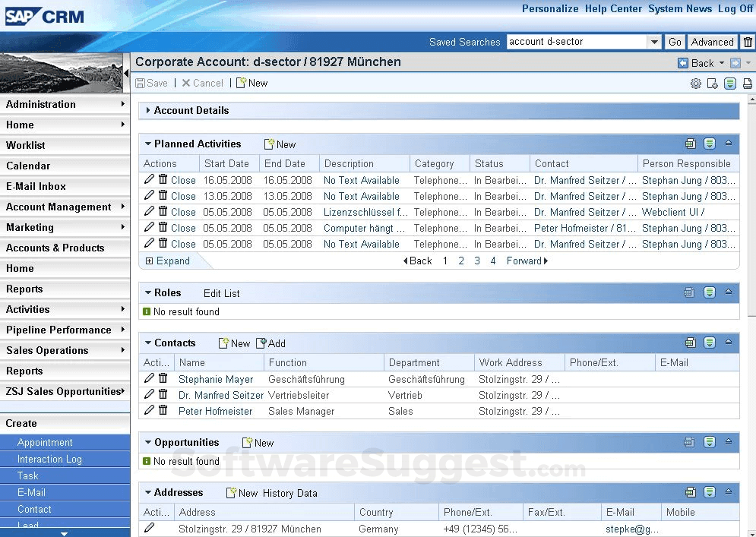This screenshot has width=756, height=537.
Task: Edit the 13.05.2008 planned activity pencil icon
Action: pos(149,195)
